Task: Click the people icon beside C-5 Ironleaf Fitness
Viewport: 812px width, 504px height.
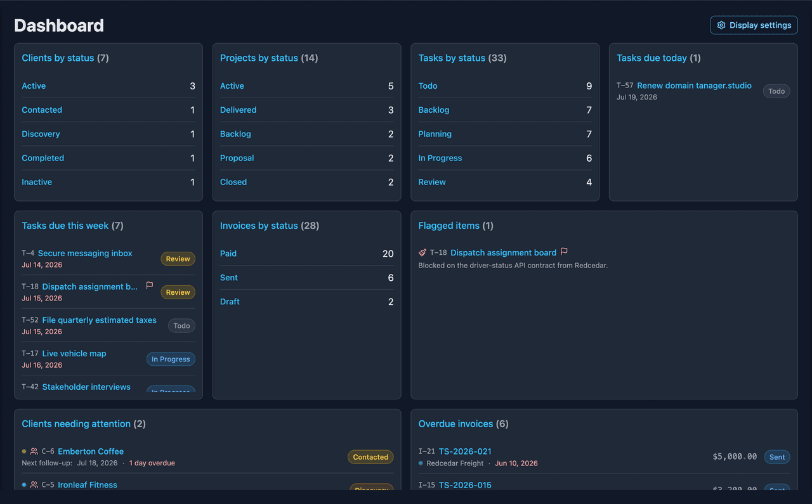Action: [x=34, y=485]
